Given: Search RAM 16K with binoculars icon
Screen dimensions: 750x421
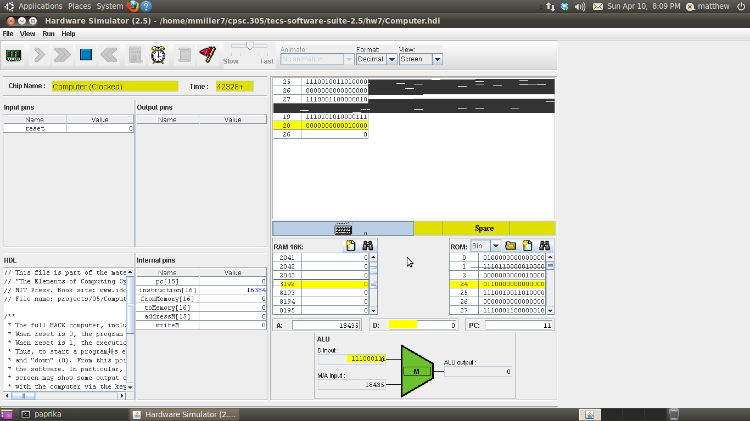Looking at the screenshot, I should 368,245.
